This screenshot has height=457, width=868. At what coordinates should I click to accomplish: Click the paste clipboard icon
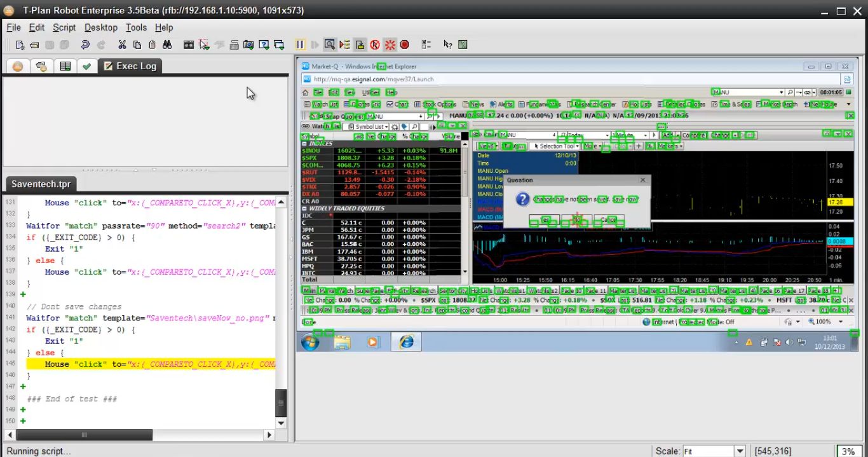(153, 44)
